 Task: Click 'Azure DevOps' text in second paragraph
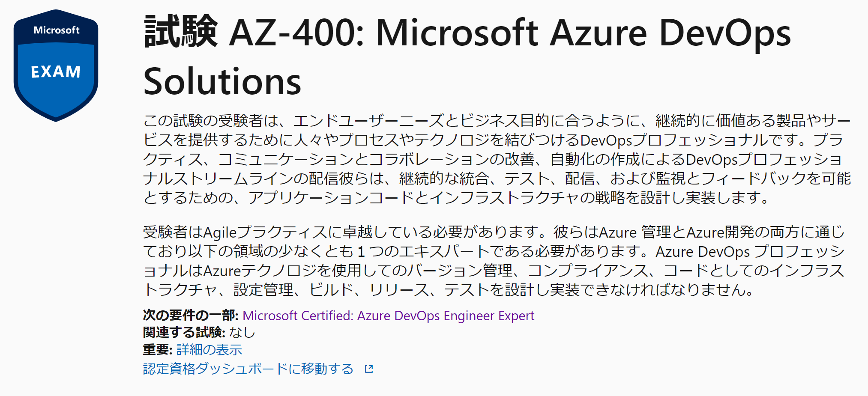[703, 252]
